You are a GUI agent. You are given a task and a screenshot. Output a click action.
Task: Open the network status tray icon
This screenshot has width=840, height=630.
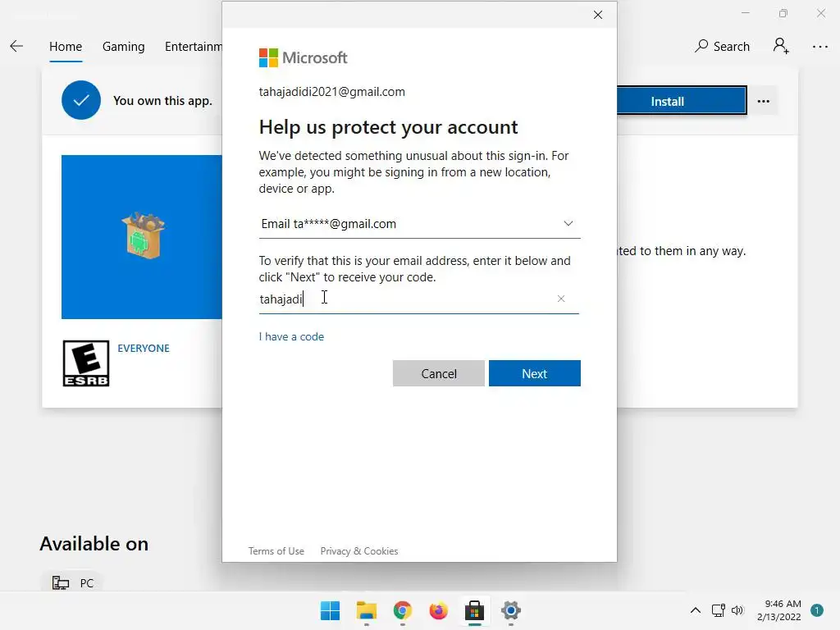(x=718, y=610)
